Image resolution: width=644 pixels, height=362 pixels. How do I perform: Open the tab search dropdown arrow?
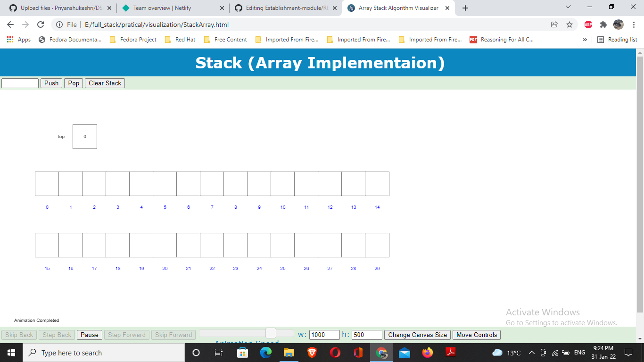click(x=568, y=7)
